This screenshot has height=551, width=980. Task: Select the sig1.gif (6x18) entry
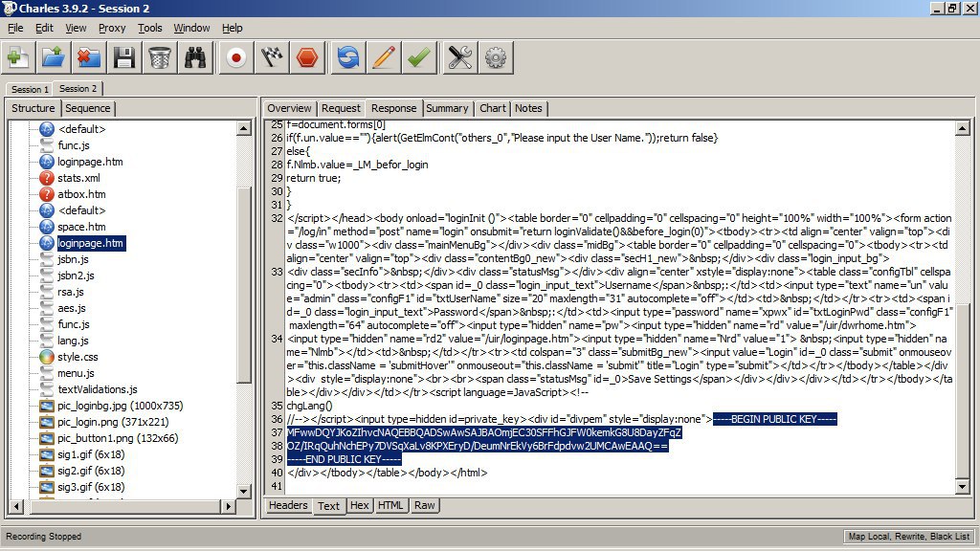[91, 454]
